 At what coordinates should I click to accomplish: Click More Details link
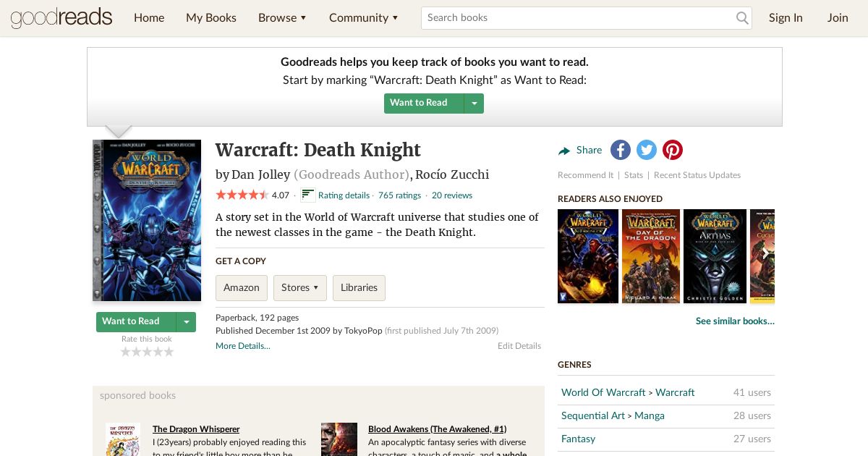(x=243, y=346)
